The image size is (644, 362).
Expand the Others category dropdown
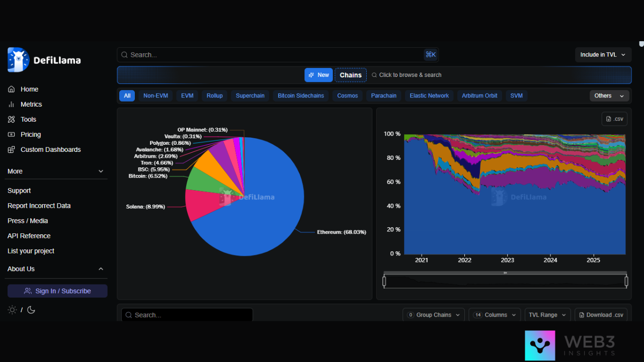pos(609,96)
